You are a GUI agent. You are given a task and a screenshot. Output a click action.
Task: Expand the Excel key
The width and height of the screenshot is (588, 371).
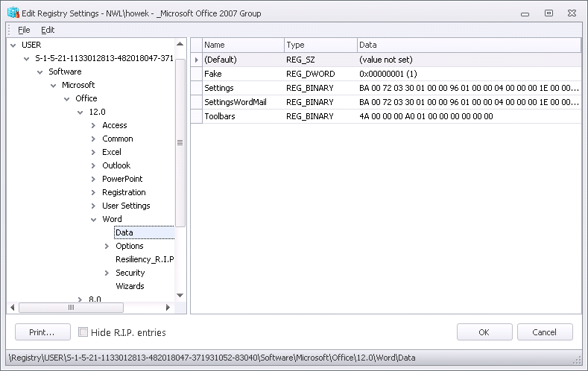coord(93,153)
